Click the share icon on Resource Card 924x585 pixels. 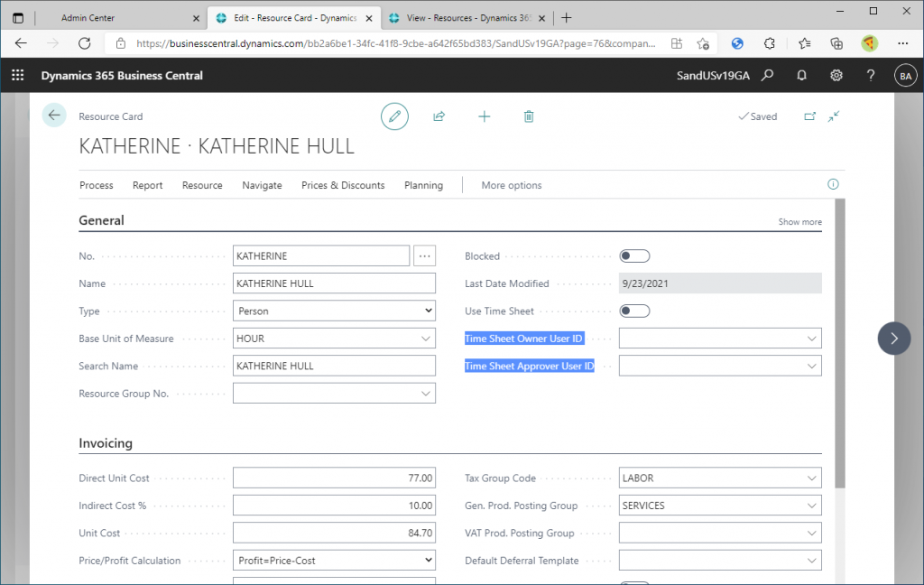tap(439, 116)
